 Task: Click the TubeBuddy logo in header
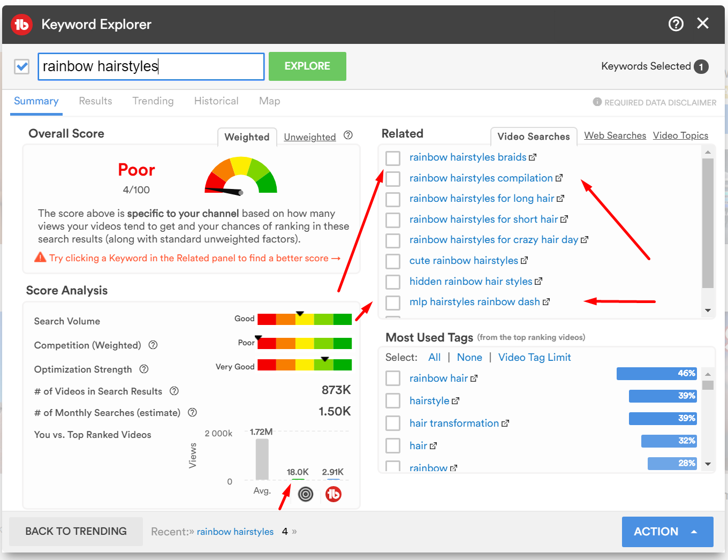[22, 24]
